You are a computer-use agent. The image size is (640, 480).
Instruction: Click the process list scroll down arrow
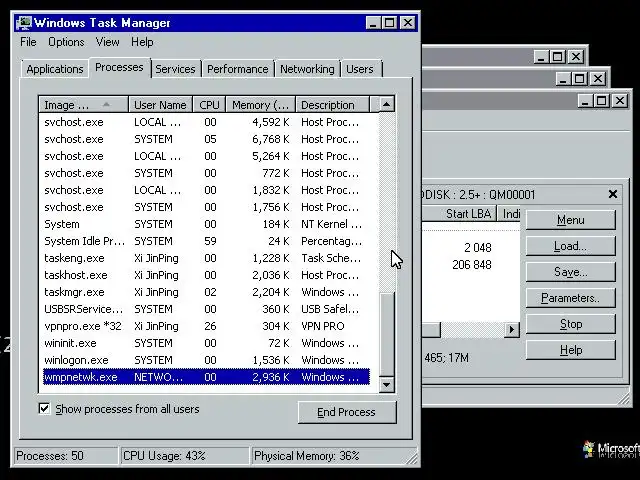point(387,384)
